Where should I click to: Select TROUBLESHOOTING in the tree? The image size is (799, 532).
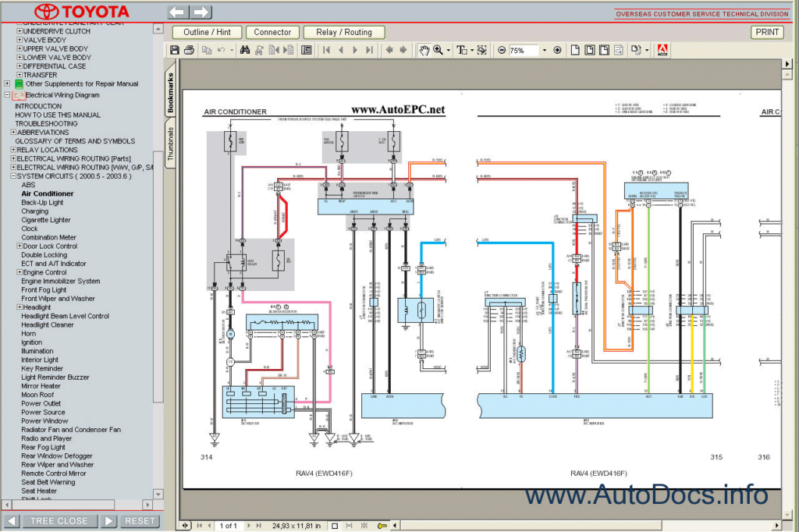46,124
